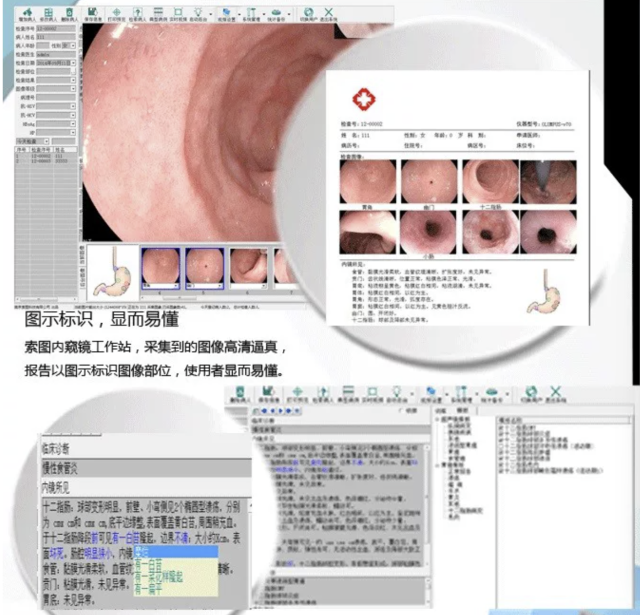Click 保存信息 save icon in the top window toolbar

(93, 14)
